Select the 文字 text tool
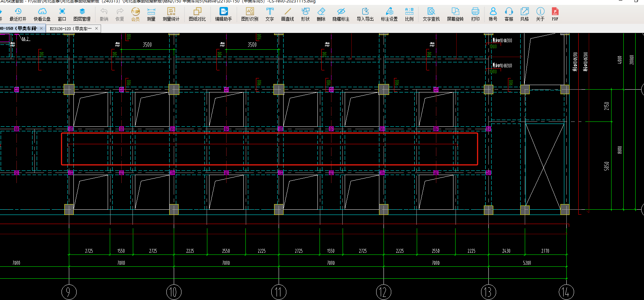The height and width of the screenshot is (300, 644). coord(270,14)
